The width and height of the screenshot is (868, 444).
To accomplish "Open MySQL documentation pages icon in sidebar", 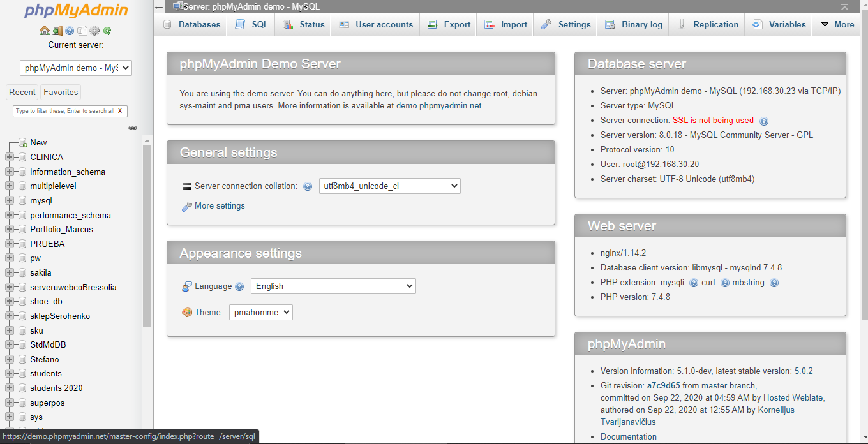I will click(82, 31).
